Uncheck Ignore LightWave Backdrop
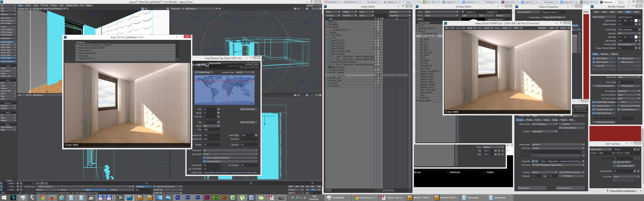This screenshot has width=644, height=201. 204,158
